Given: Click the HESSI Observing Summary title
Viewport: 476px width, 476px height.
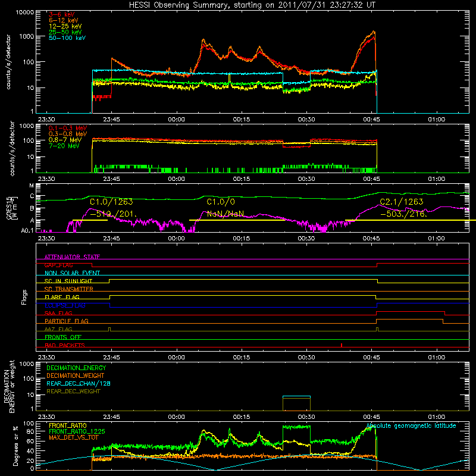Looking at the screenshot, I should click(252, 5).
